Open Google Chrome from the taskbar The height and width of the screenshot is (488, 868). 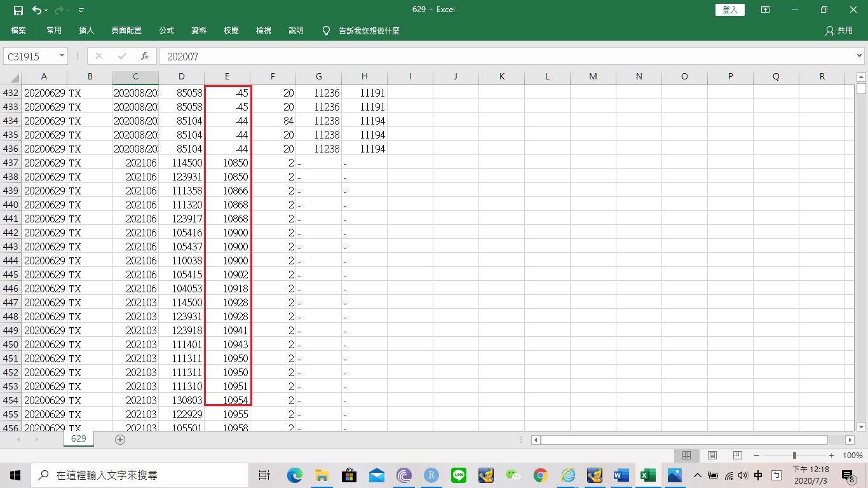540,475
